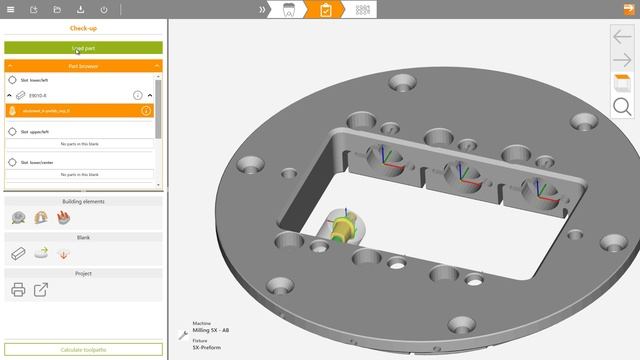640x360 pixels.
Task: Save project using the download-arrow icon
Action: pyautogui.click(x=80, y=9)
